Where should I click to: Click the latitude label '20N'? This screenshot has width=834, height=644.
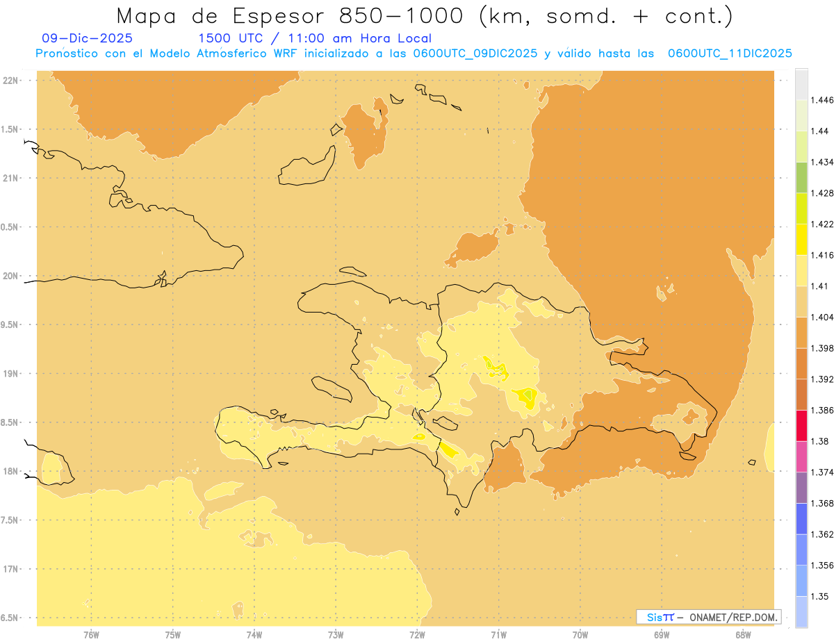pyautogui.click(x=10, y=276)
